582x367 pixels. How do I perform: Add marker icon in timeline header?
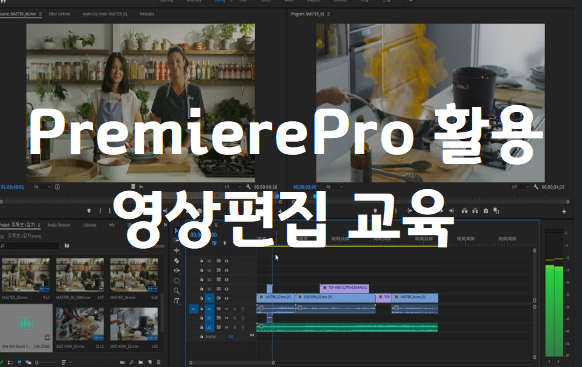[225, 243]
